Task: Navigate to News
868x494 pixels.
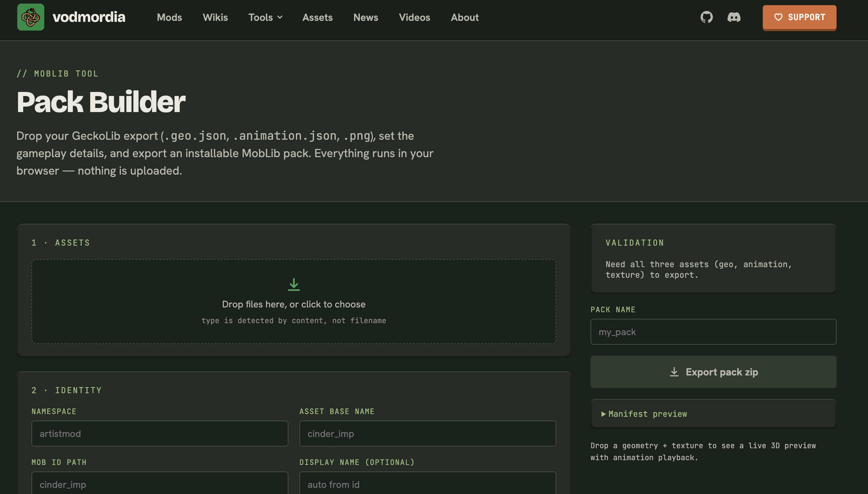Action: coord(366,17)
